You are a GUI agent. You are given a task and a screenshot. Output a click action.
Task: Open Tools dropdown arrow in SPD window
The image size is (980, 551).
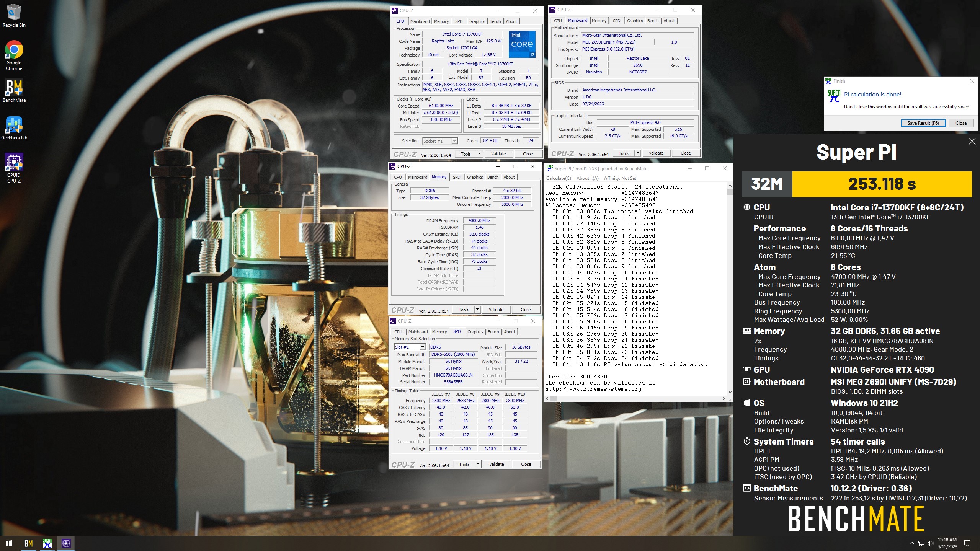pos(478,464)
